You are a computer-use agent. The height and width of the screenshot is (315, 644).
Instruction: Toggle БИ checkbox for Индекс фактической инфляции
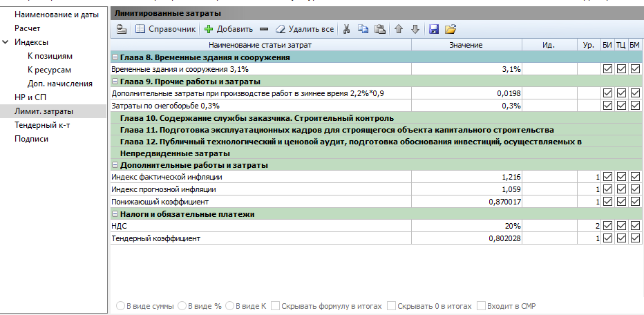point(607,177)
